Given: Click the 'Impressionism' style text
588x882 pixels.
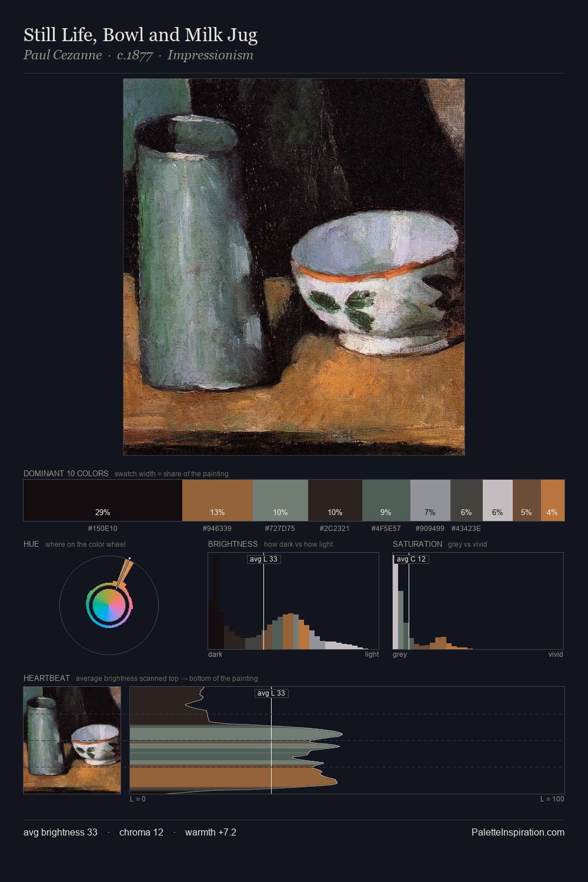Looking at the screenshot, I should tap(211, 55).
